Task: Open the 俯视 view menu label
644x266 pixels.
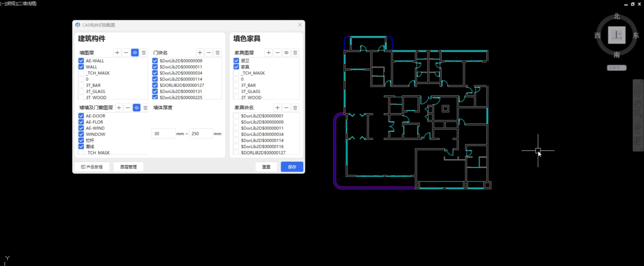Action: click(x=11, y=4)
